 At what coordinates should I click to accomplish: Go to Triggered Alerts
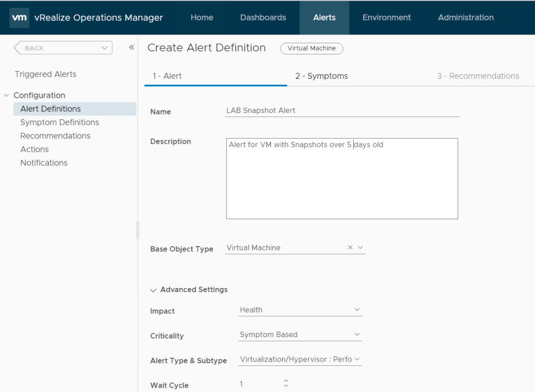pyautogui.click(x=45, y=74)
